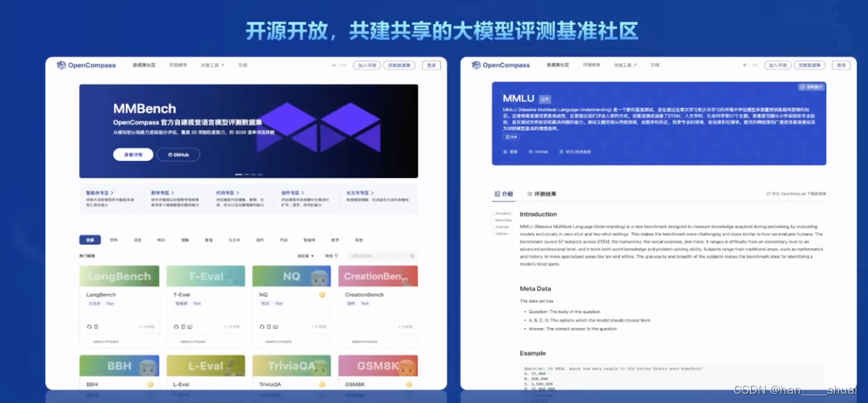Select the 其他 category filter

(358, 240)
